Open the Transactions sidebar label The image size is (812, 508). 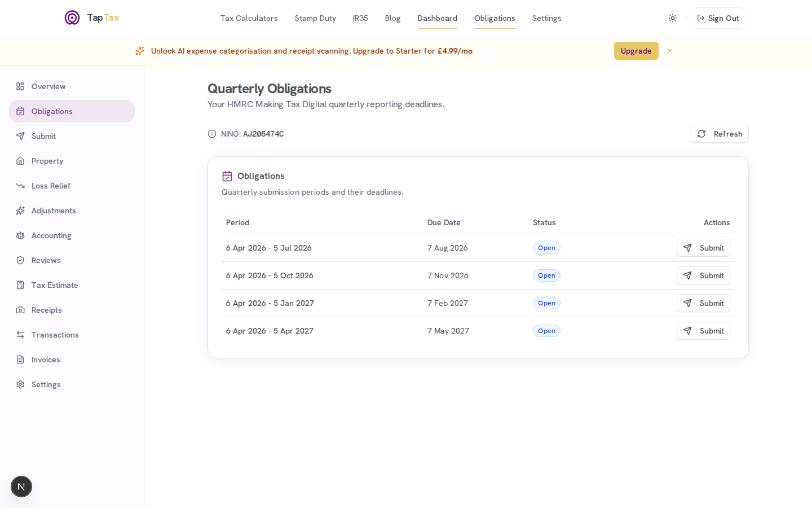coord(55,335)
